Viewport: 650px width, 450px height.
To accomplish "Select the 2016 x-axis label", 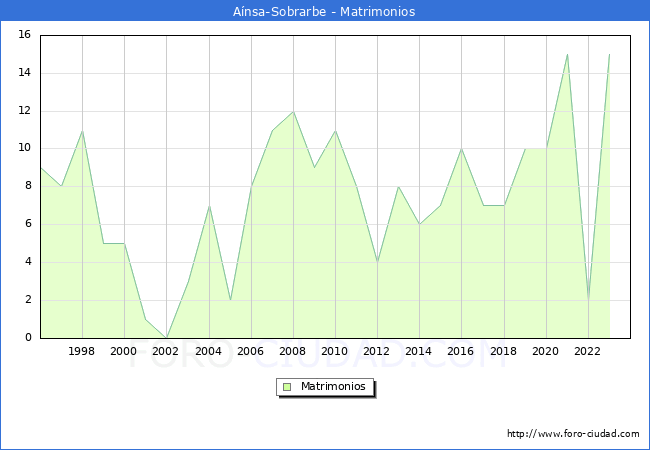I will pyautogui.click(x=461, y=351).
